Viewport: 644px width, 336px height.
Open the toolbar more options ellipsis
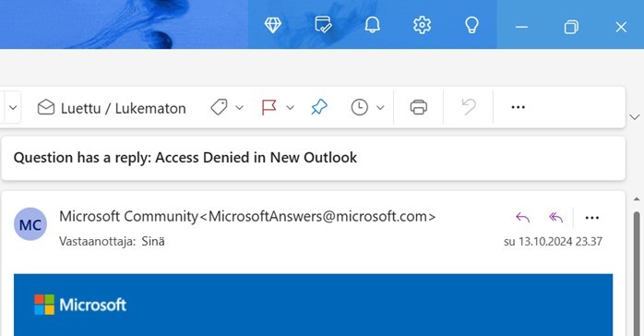pos(518,107)
